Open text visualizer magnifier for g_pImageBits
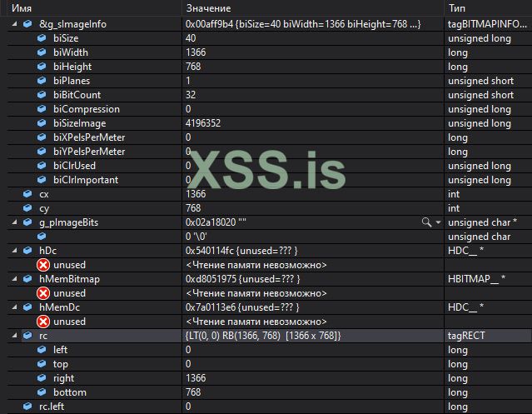The width and height of the screenshot is (532, 414). pos(426,222)
